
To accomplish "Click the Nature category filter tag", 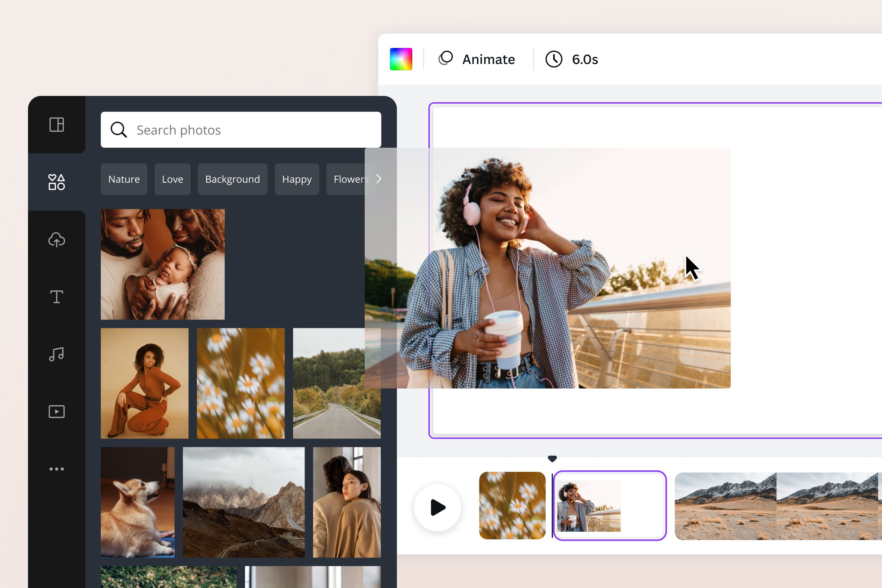I will point(124,178).
